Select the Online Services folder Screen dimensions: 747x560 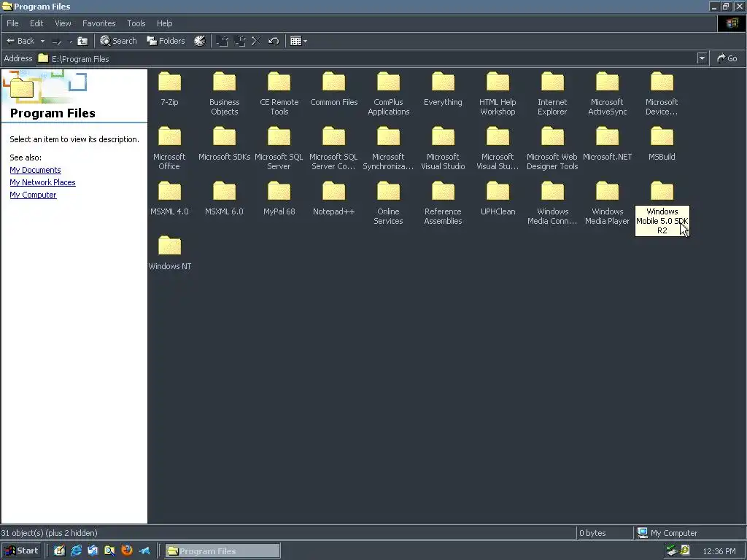click(388, 203)
